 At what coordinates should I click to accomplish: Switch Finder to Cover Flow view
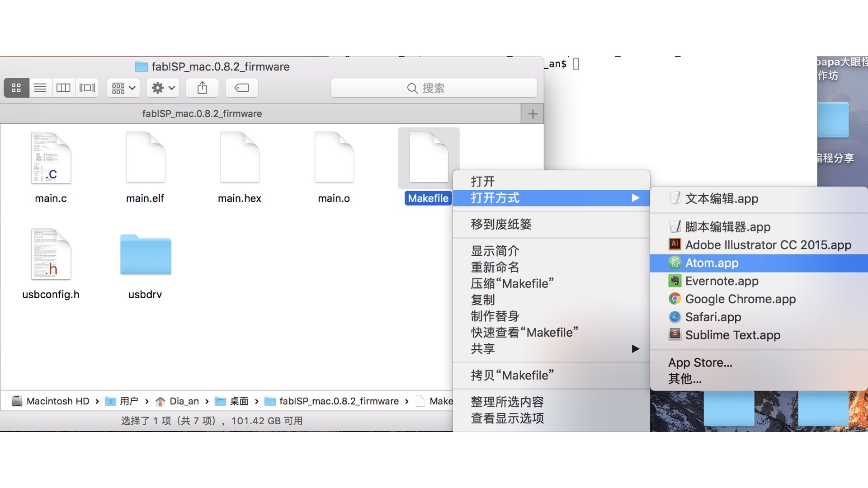coord(87,88)
